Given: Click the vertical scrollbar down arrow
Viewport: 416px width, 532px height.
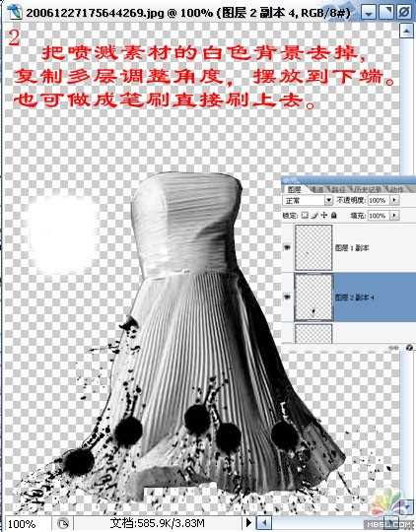Looking at the screenshot, I should 406,507.
